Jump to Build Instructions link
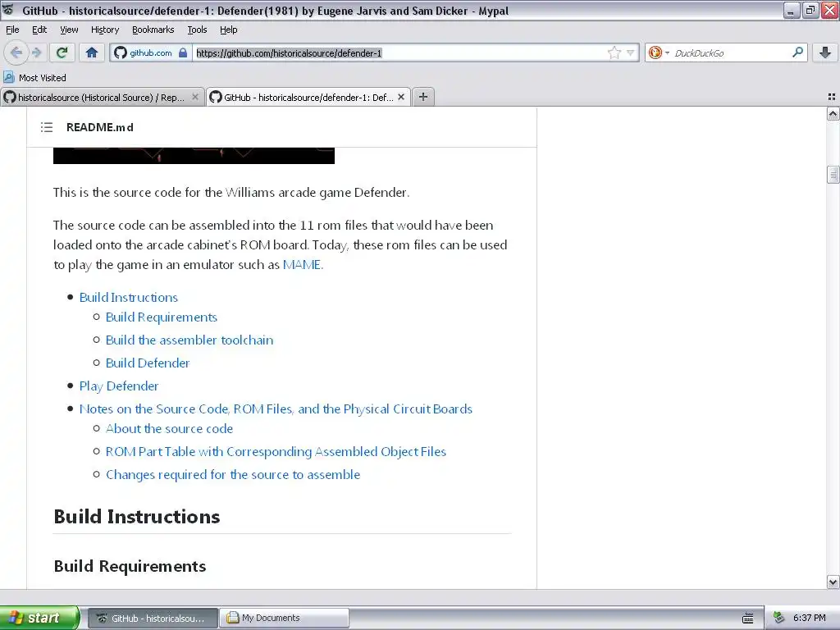The height and width of the screenshot is (630, 840). pos(129,297)
